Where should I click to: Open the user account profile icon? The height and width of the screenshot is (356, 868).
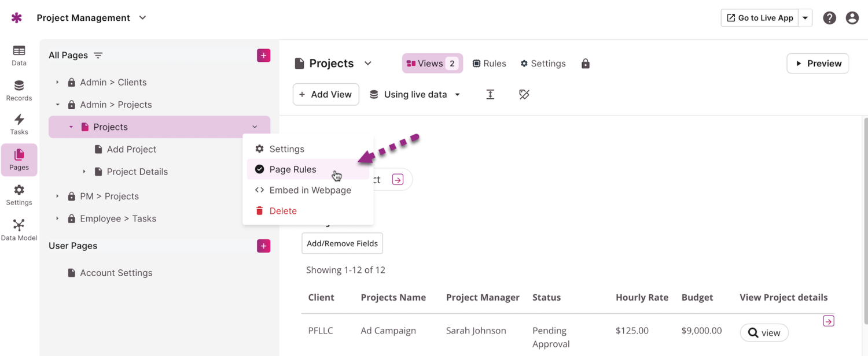pos(852,18)
